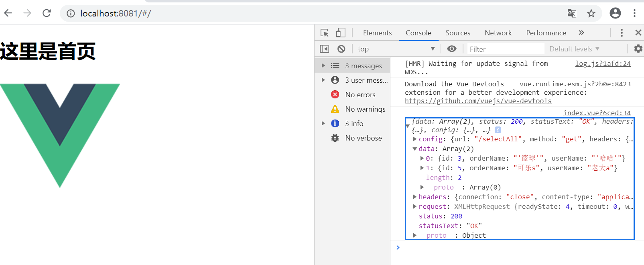This screenshot has width=644, height=265.
Task: Open Chrome three-dot menu
Action: [x=634, y=13]
